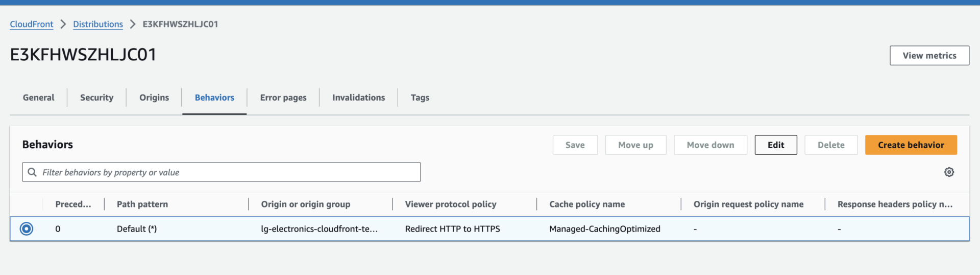Image resolution: width=980 pixels, height=275 pixels.
Task: Sort by Path pattern column header
Action: click(x=142, y=204)
